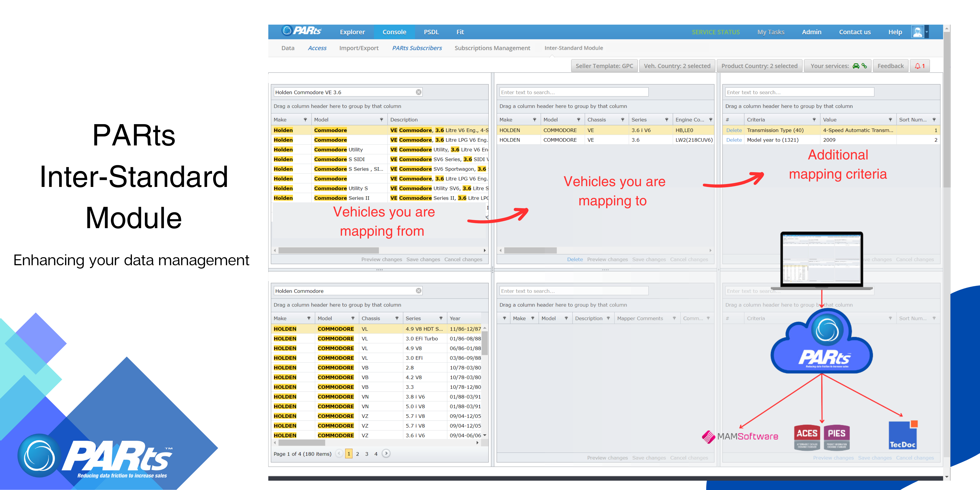Screen dimensions: 980x490
Task: Open the filter icon on the Value column
Action: point(891,120)
